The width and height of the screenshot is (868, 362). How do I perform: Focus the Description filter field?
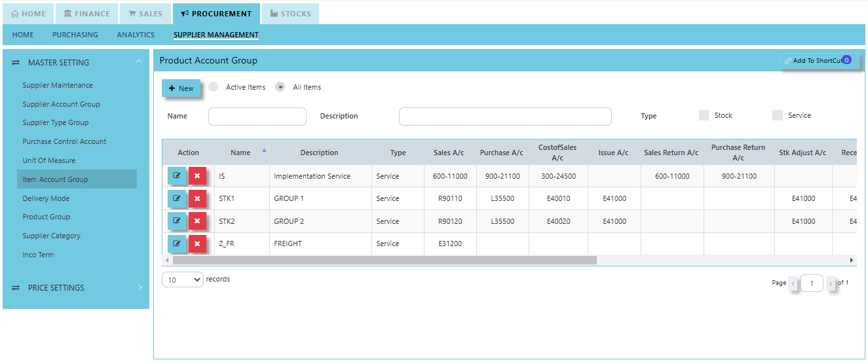(505, 117)
